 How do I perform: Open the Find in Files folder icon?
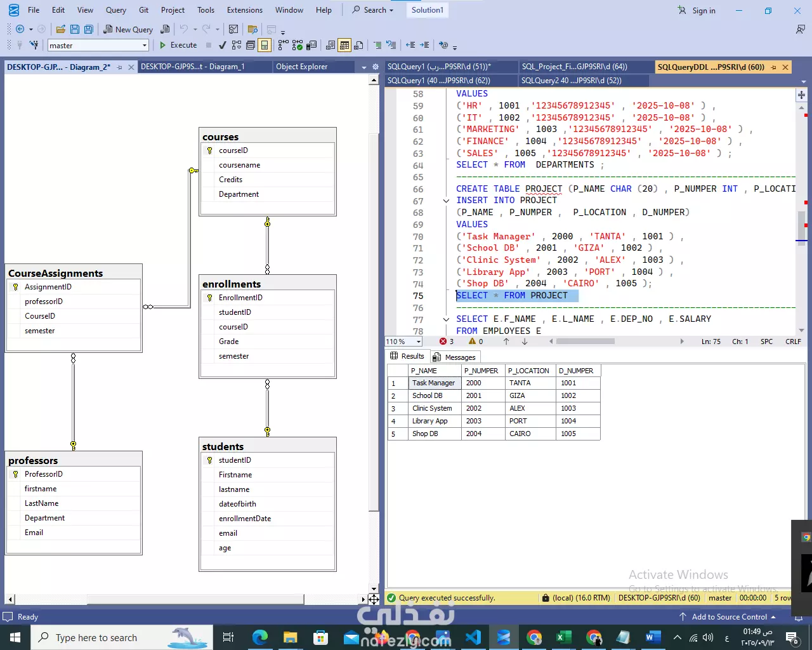click(252, 29)
